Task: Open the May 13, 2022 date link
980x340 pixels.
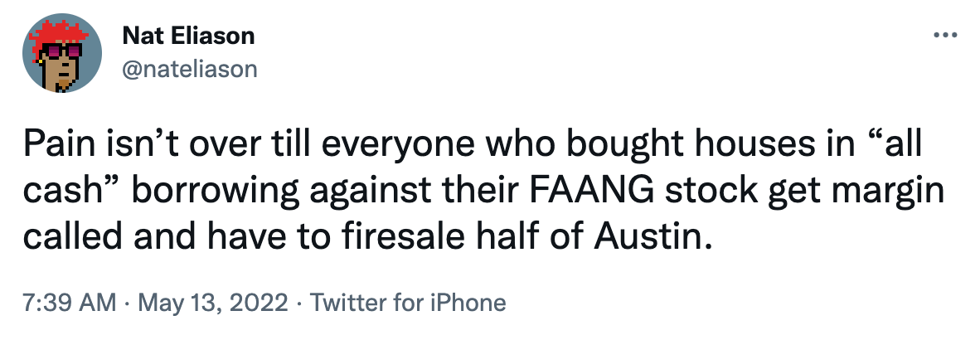Action: pos(209,303)
